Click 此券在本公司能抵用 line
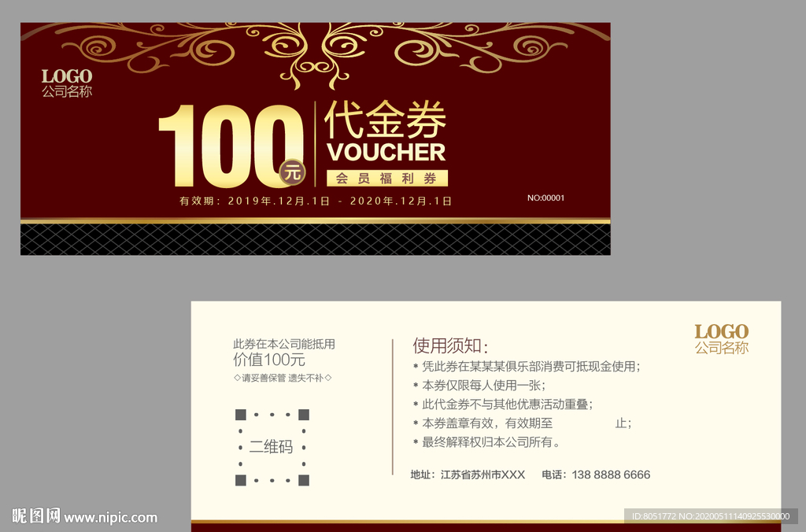806x532 pixels. click(284, 344)
